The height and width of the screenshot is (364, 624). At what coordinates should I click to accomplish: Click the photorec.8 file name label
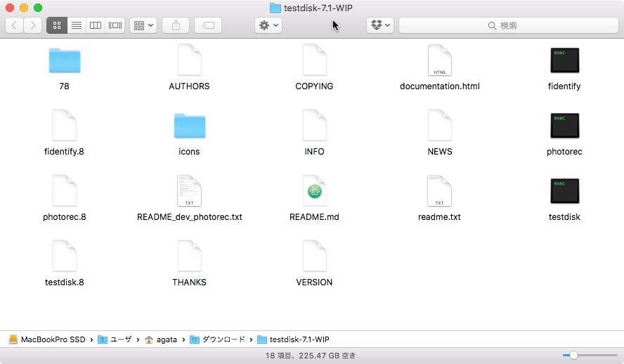tap(65, 217)
